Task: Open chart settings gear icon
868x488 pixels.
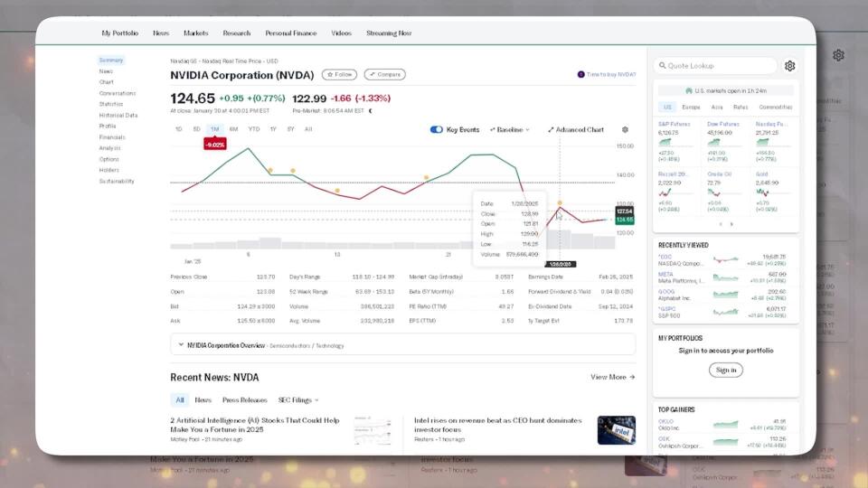Action: click(625, 129)
